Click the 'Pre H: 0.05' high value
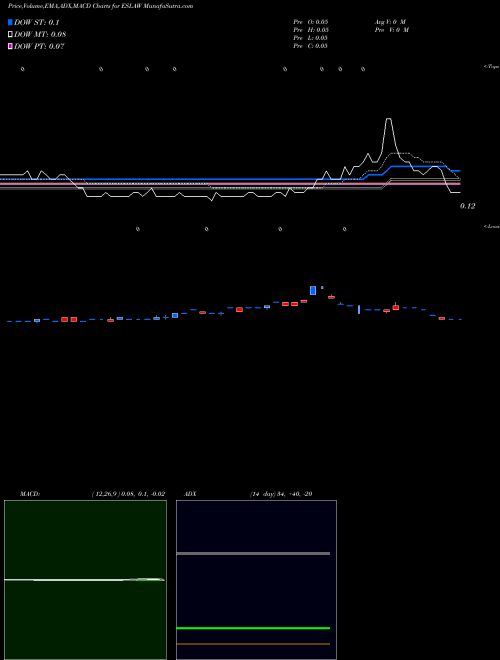The width and height of the screenshot is (500, 660). pyautogui.click(x=311, y=30)
